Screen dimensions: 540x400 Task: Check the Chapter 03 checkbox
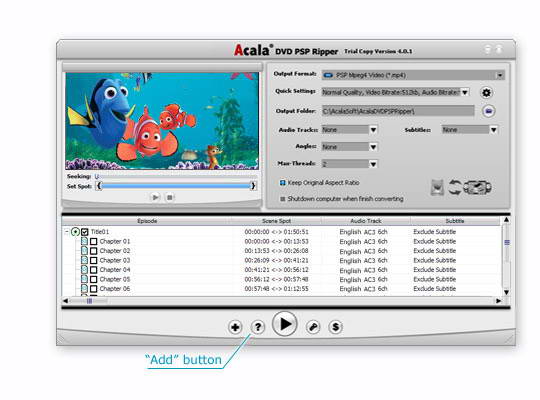click(94, 260)
